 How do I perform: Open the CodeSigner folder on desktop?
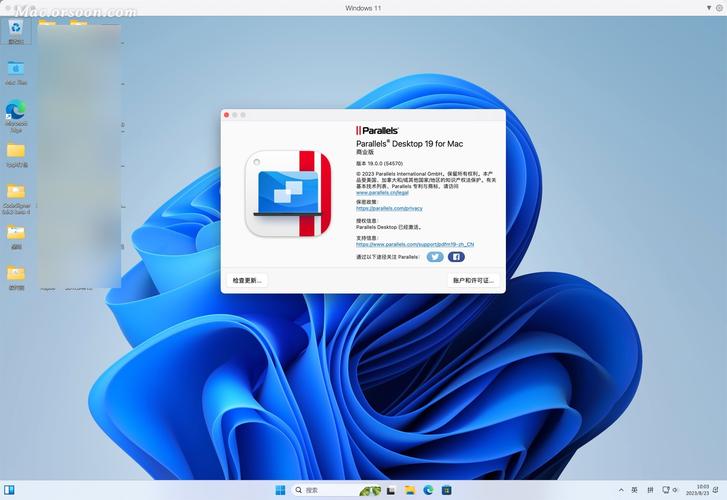[16, 199]
